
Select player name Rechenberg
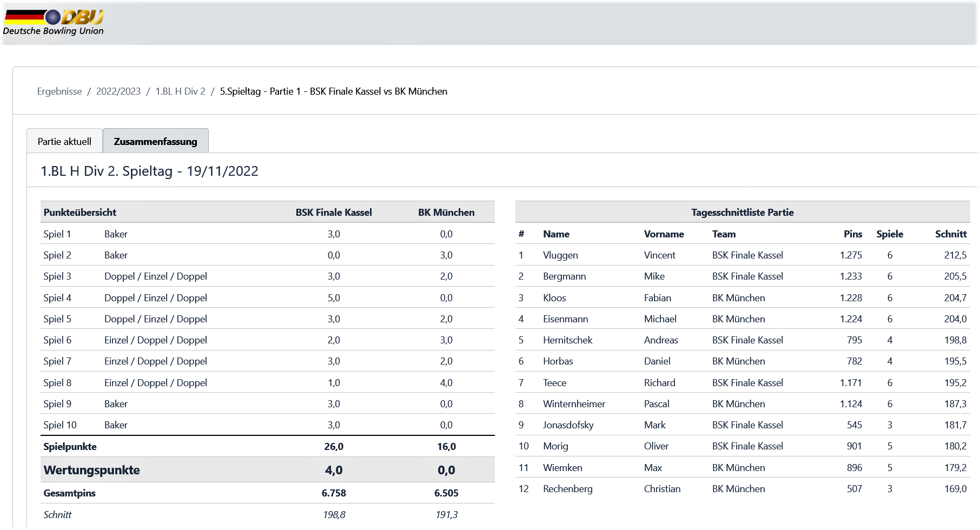point(568,489)
